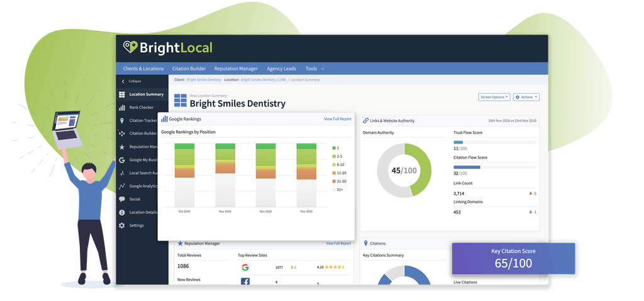Open Rank Checker from sidebar
Image resolution: width=644 pixels, height=301 pixels.
pyautogui.click(x=142, y=108)
